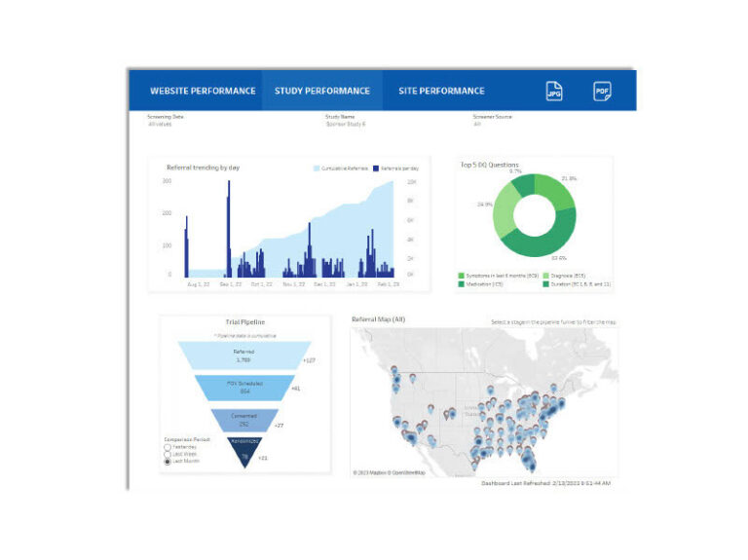This screenshot has height=560, width=748.
Task: Click the Referrals per day legend swatch
Action: pyautogui.click(x=376, y=168)
